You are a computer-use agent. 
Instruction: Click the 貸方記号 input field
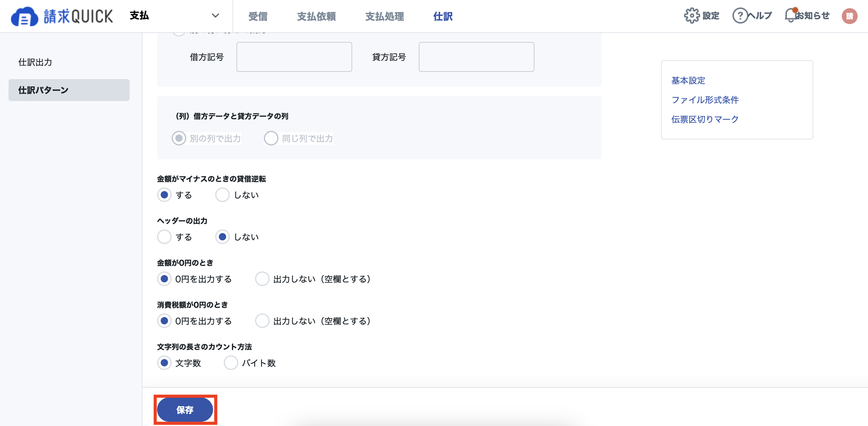click(x=476, y=57)
